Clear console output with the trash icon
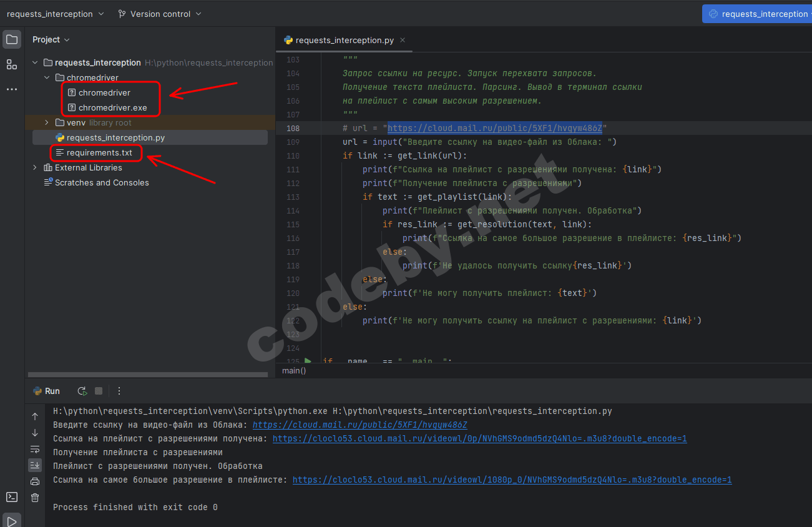 click(x=35, y=498)
